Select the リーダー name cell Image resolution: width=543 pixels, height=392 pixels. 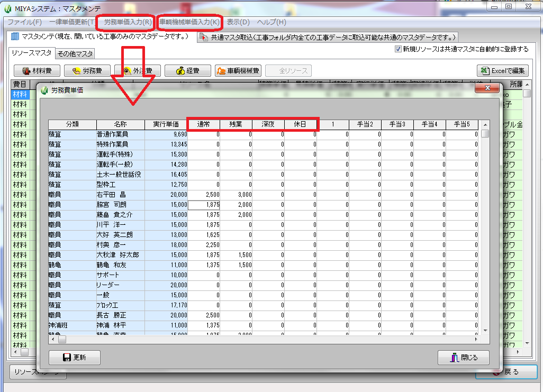point(121,285)
